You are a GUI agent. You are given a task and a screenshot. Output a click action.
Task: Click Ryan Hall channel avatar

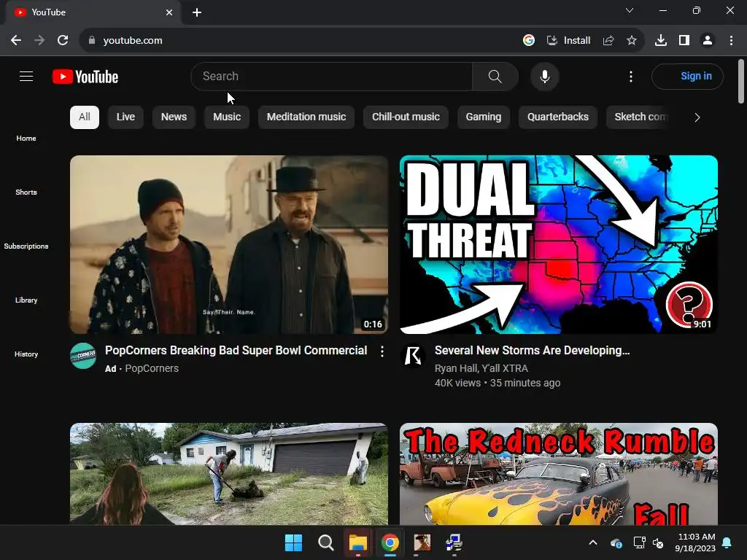click(x=413, y=356)
